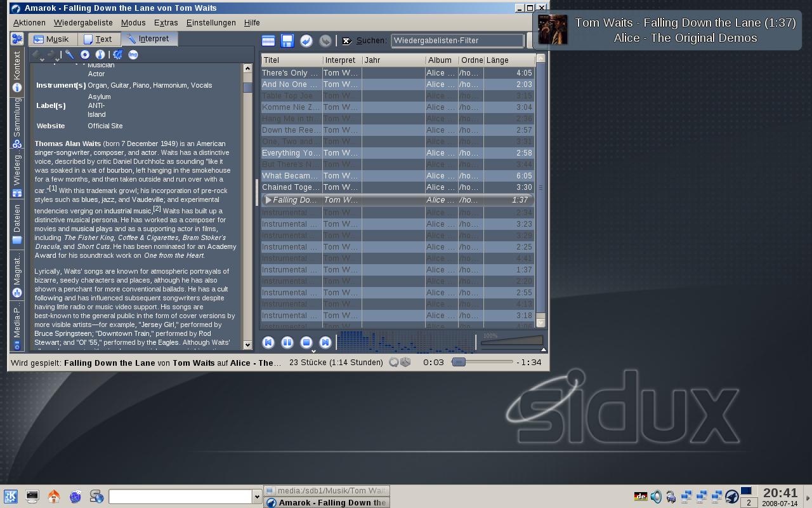Save the playlist with floppy icon
Screen dimensions: 812x508
pos(287,41)
